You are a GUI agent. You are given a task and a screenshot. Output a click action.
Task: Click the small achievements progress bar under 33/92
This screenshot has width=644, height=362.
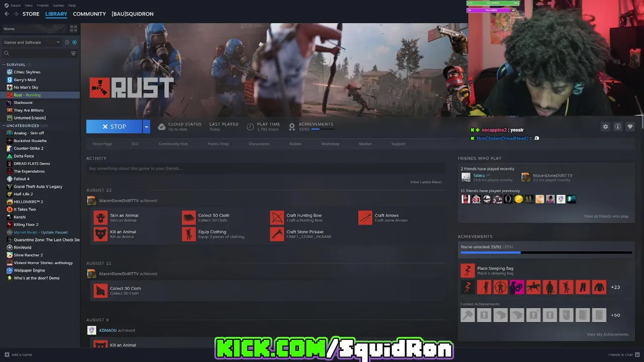click(322, 129)
